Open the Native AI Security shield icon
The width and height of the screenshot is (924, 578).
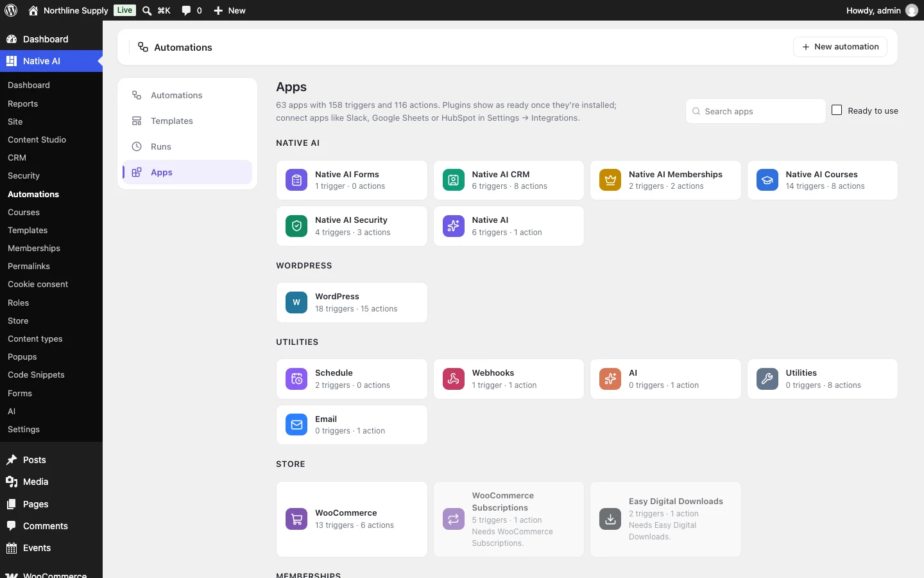click(x=296, y=226)
